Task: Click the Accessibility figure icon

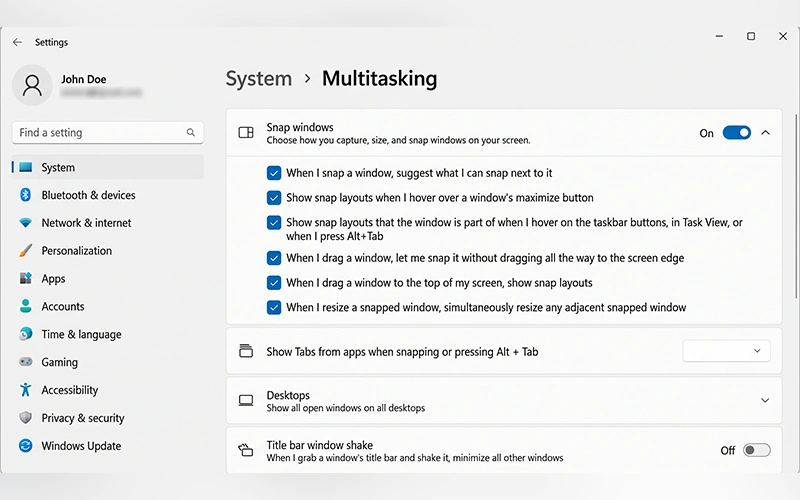Action: pyautogui.click(x=26, y=390)
